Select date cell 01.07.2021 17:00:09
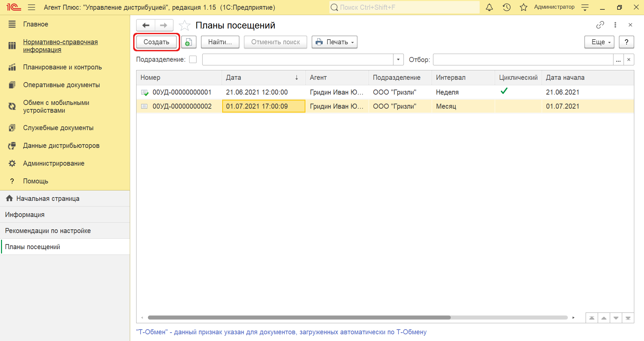 [x=264, y=106]
